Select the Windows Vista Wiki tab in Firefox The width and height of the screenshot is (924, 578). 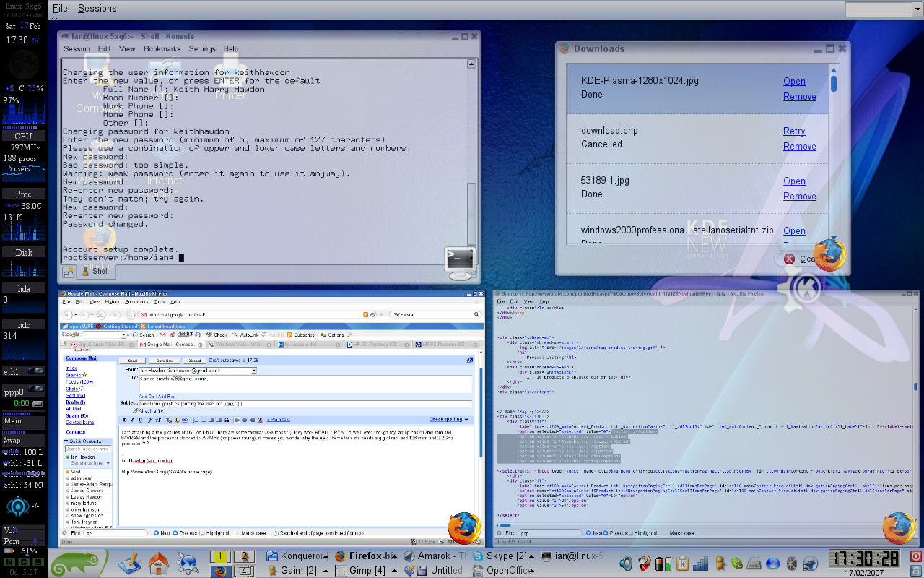[238, 345]
